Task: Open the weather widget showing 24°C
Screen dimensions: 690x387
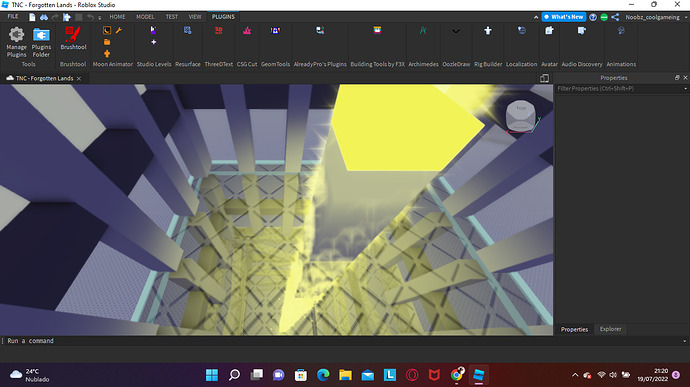Action: [30, 375]
